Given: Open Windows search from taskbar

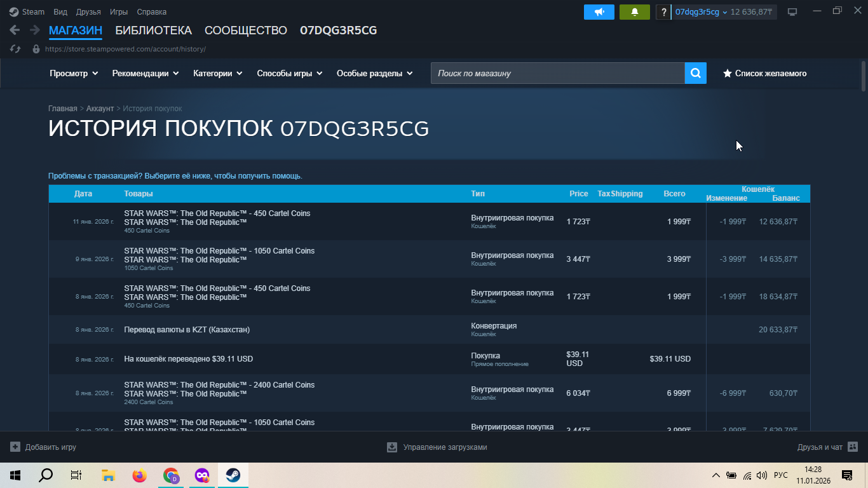Looking at the screenshot, I should 46,475.
